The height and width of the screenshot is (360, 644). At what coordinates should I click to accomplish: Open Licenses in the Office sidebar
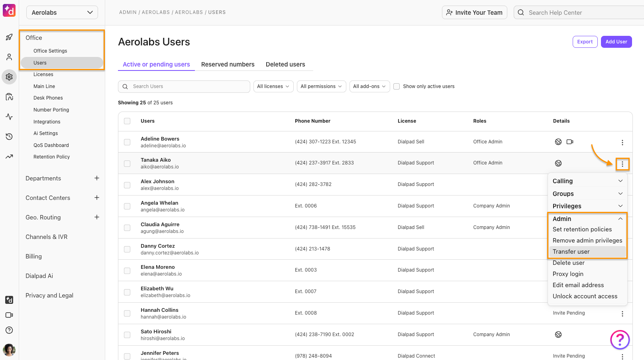pos(43,74)
